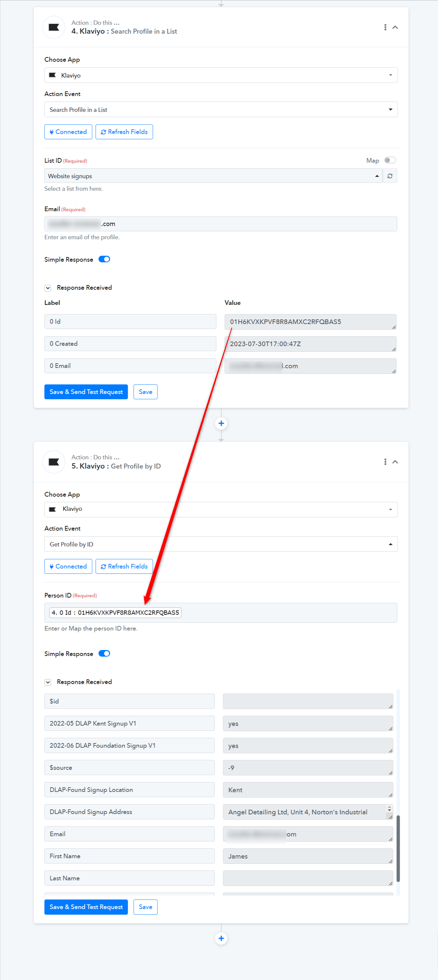The image size is (438, 980).
Task: Select the mapped '4. 0 Id' tag in Person ID
Action: pos(115,612)
